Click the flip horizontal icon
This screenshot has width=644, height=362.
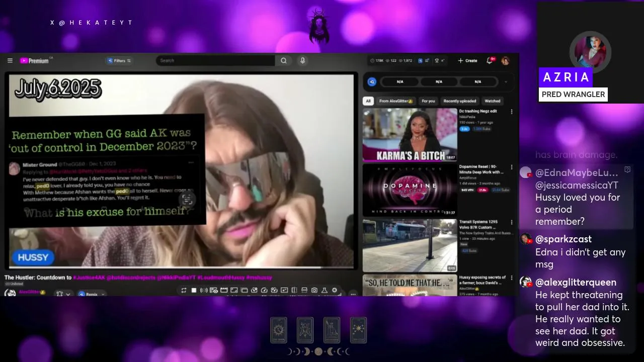[294, 290]
